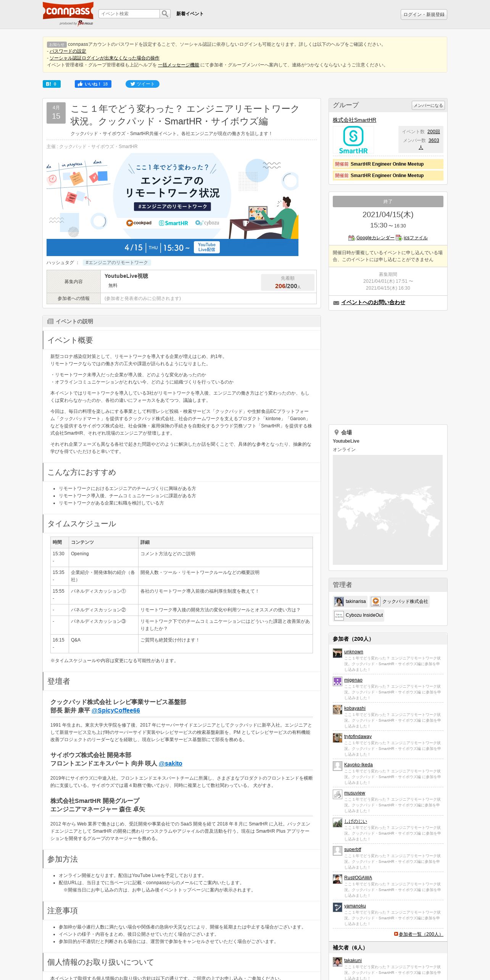Open the second SmartHR Engineer Online Meetup link
Screen dimensions: 490x980
click(387, 176)
